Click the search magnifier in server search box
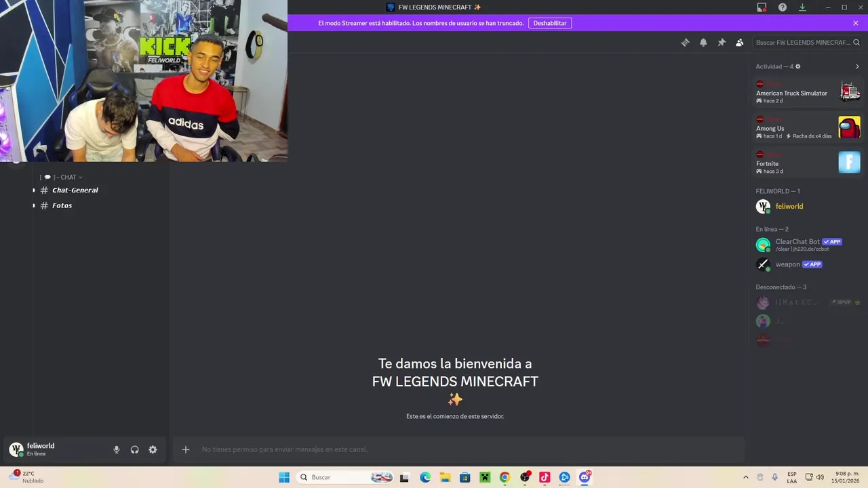This screenshot has height=488, width=868. [x=856, y=42]
